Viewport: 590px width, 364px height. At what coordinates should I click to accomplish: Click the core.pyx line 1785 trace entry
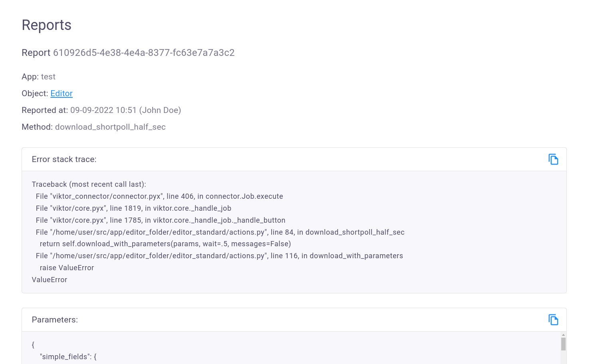161,220
